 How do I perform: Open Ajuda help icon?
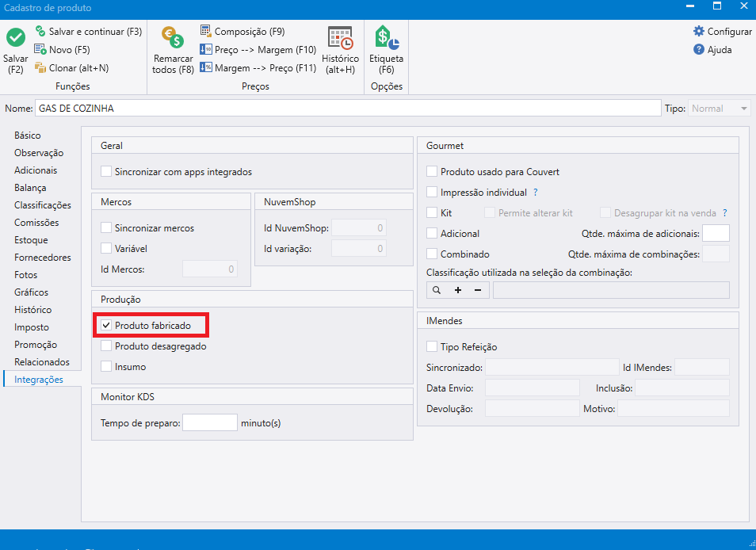(699, 50)
